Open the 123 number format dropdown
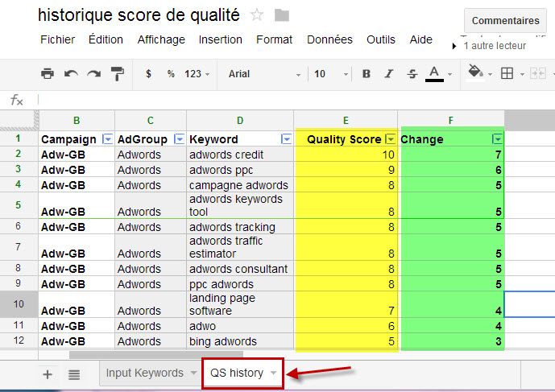This screenshot has width=555, height=392. point(197,73)
